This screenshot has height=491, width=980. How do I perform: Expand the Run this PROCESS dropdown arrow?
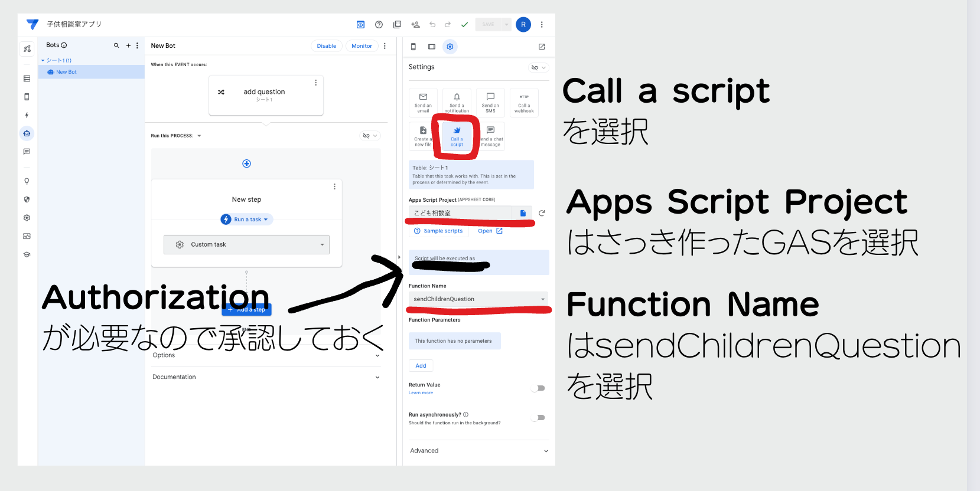click(199, 136)
